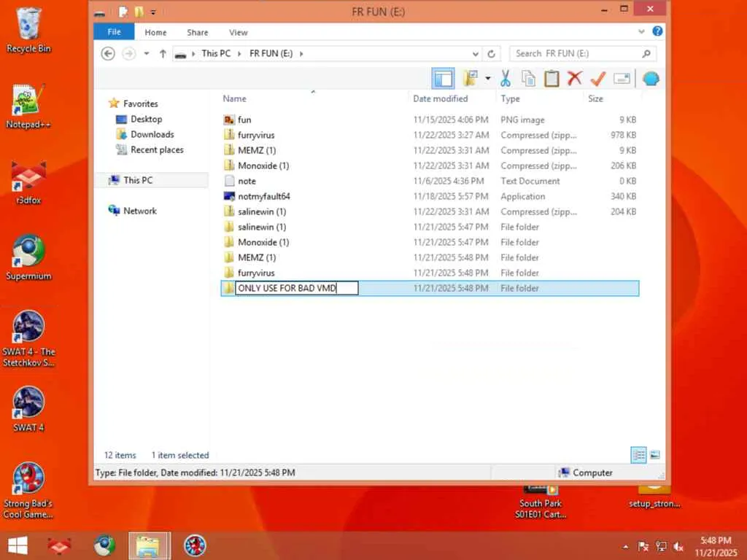Click the orange checkmark properties icon
Screen dimensions: 747x560
point(598,79)
